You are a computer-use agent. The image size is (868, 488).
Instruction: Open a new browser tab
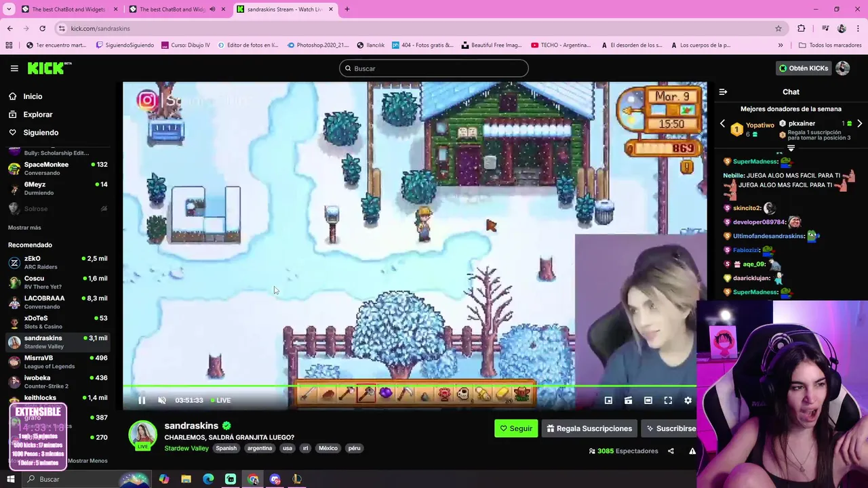tap(347, 9)
